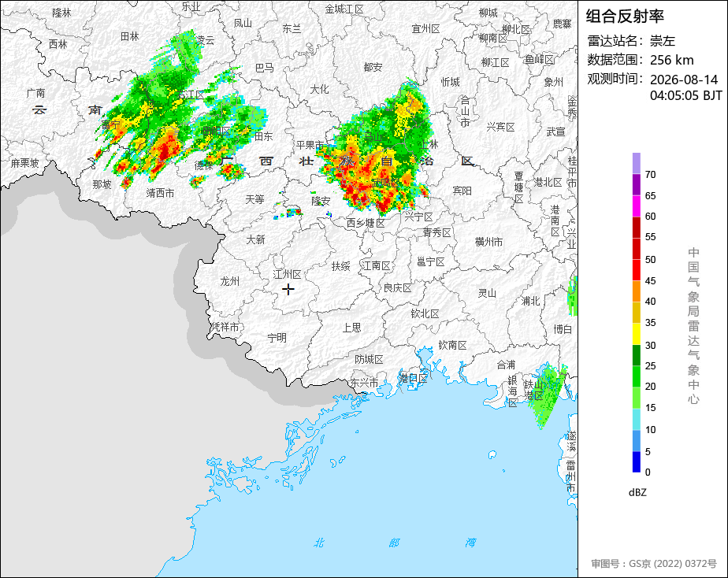
Task: Click the cyan 10 dBZ legend swatch
Action: (636, 420)
